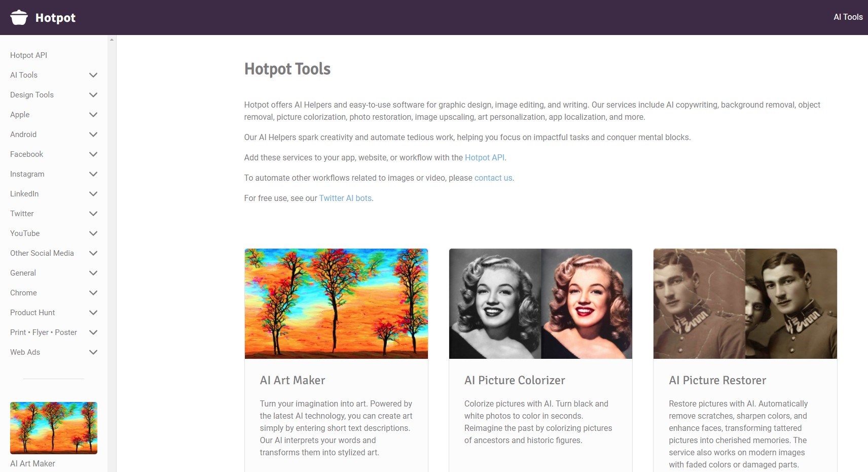
Task: Open the AI Picture Colorizer card image
Action: pyautogui.click(x=540, y=304)
